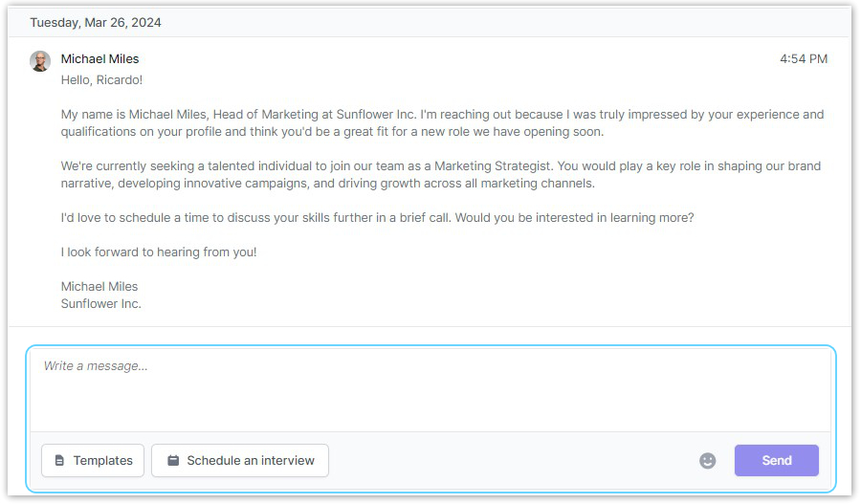Click the 'Hello, Ricardo!' greeting line

pyautogui.click(x=101, y=80)
